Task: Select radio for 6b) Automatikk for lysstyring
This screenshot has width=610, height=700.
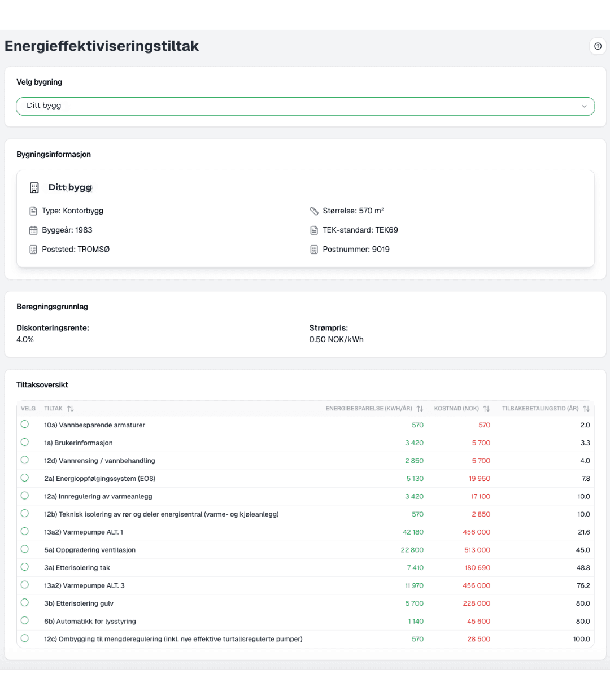Action: (25, 620)
